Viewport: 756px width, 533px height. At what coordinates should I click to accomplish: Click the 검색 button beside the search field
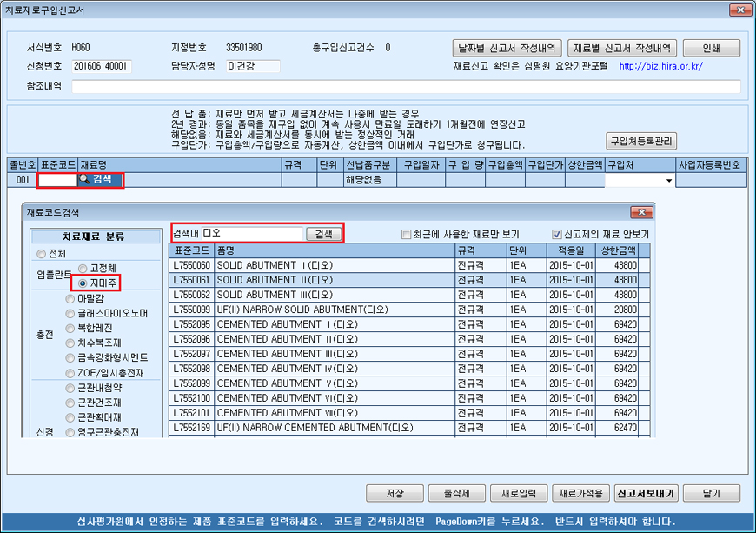click(323, 234)
